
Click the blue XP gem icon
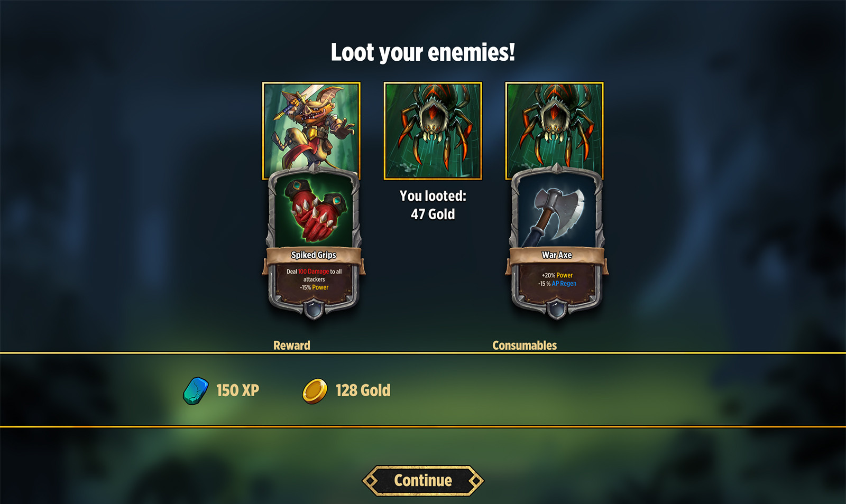[196, 391]
